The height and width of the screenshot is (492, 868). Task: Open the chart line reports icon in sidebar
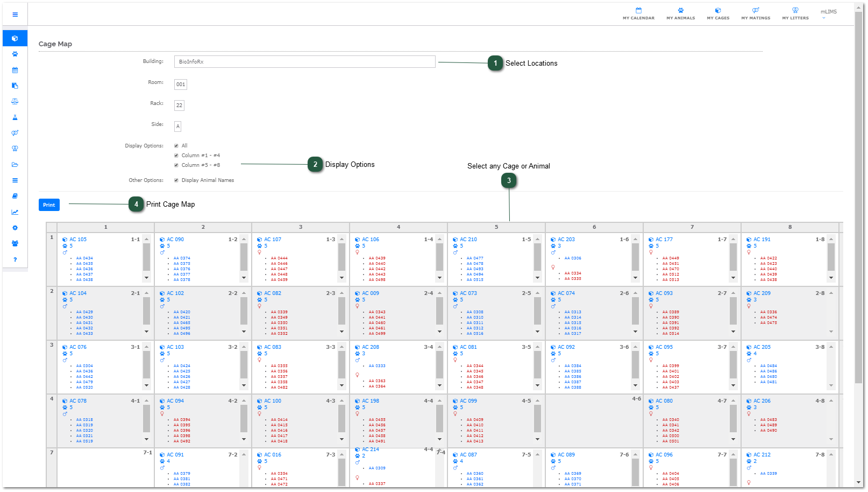tap(15, 212)
